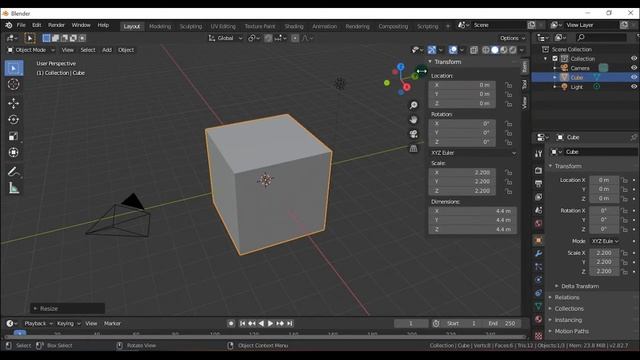
Task: Jump to first frame playback button
Action: click(x=242, y=323)
